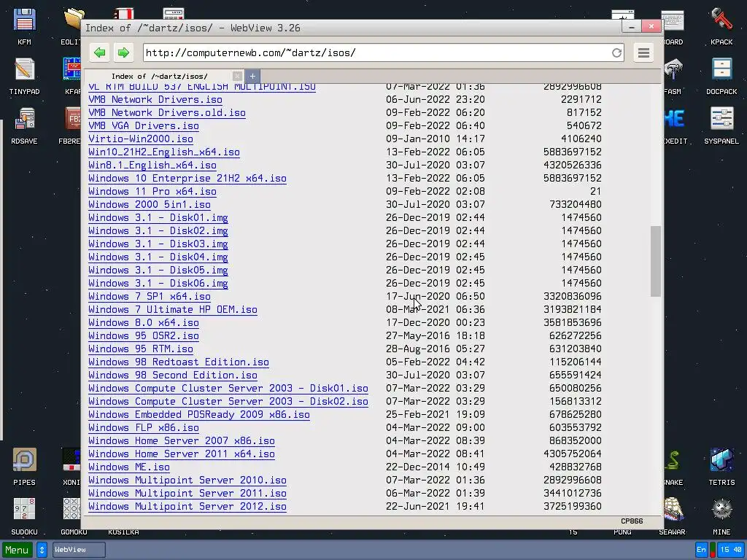Launch the MINE game icon

[x=721, y=516]
